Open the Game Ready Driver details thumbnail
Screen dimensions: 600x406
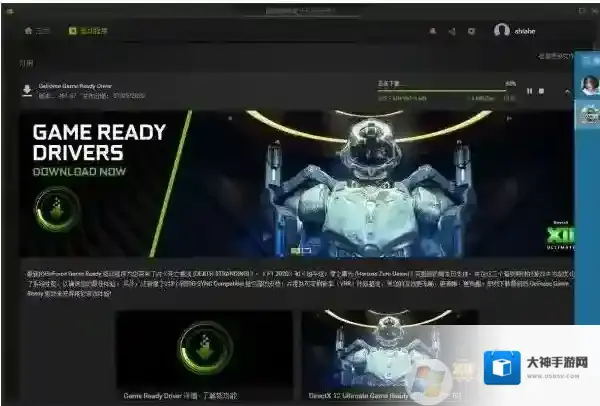pos(203,354)
